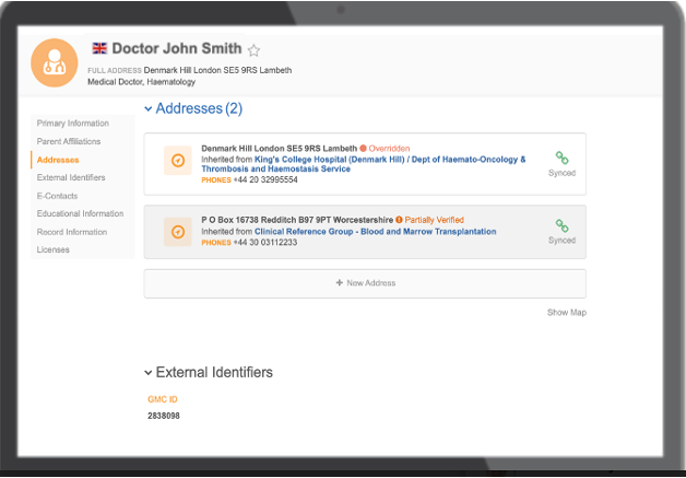Click the Denmark Hill address verification icon

click(x=177, y=160)
